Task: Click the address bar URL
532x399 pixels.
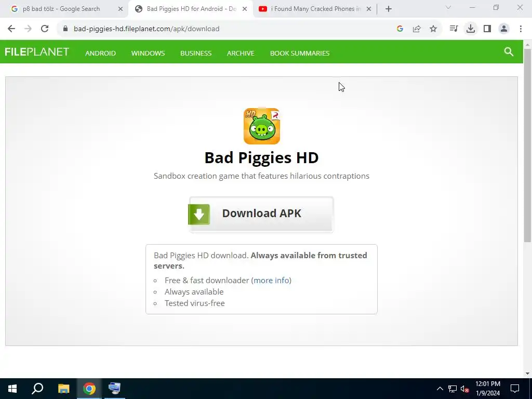Action: coord(147,29)
